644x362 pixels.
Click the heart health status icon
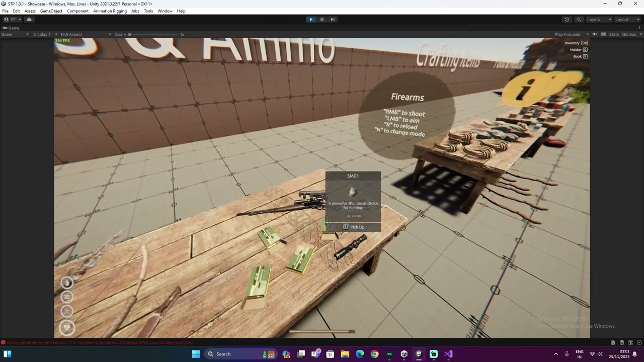coord(67,328)
